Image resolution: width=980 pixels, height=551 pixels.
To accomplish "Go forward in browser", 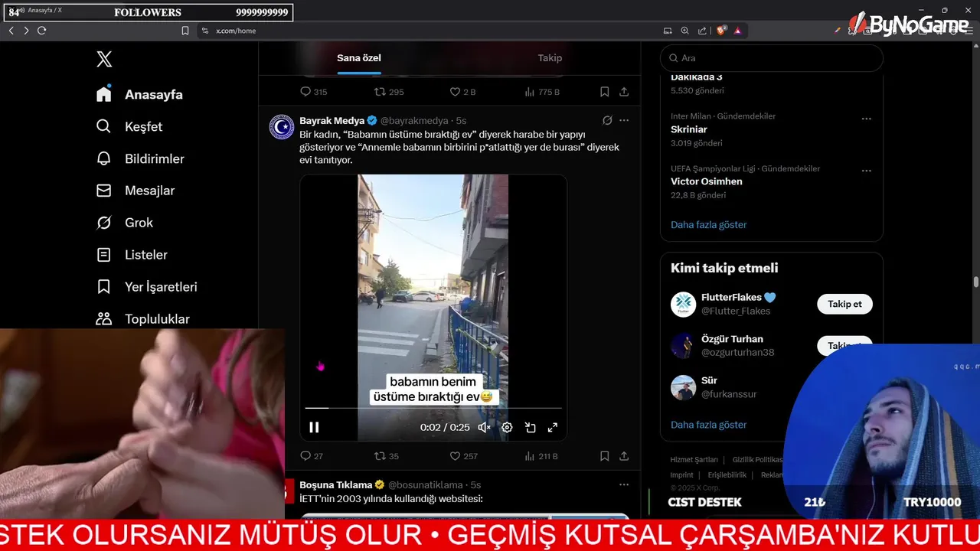I will pyautogui.click(x=26, y=31).
